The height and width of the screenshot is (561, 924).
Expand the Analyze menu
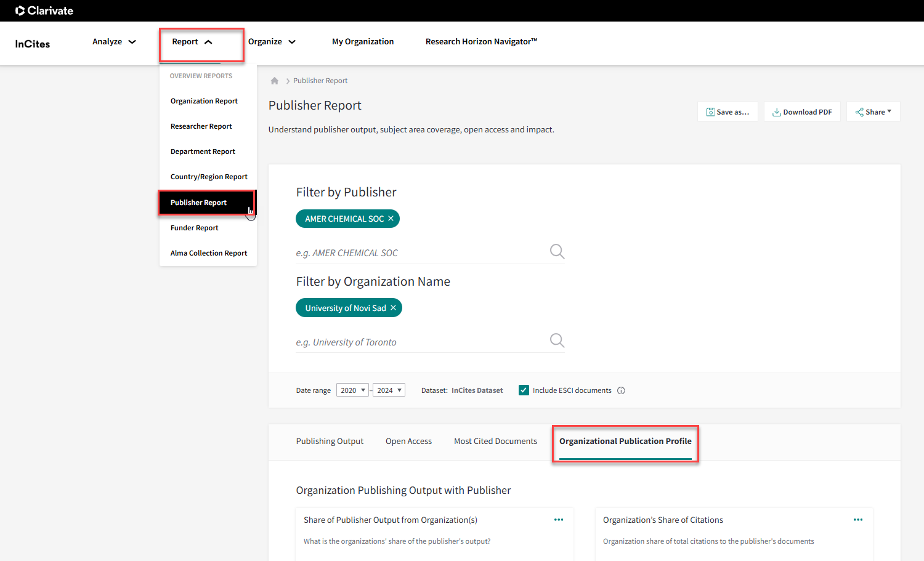114,42
